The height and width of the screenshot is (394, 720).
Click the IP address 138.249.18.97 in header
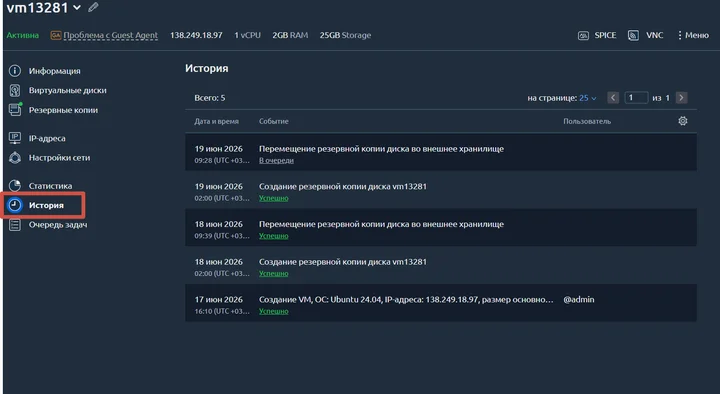coord(196,35)
